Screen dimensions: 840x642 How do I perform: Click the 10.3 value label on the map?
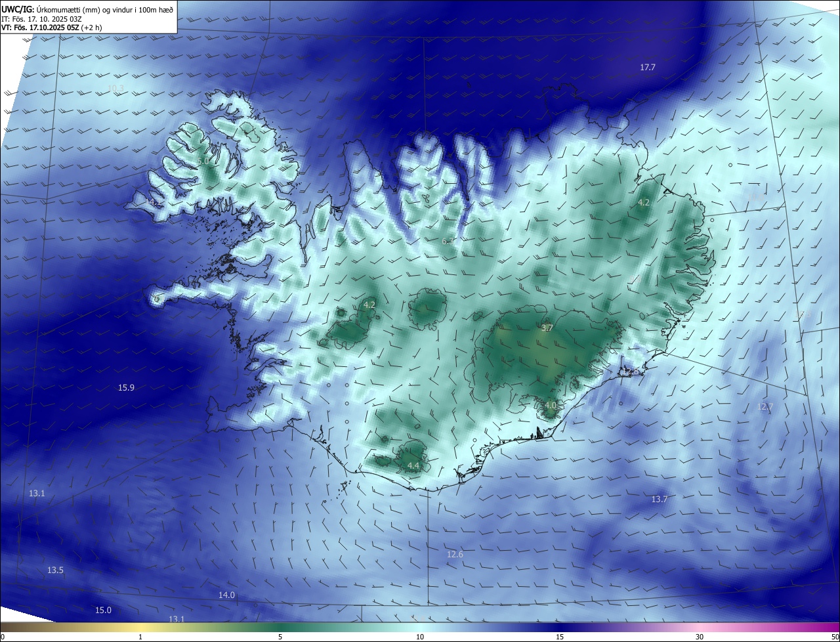(x=116, y=88)
